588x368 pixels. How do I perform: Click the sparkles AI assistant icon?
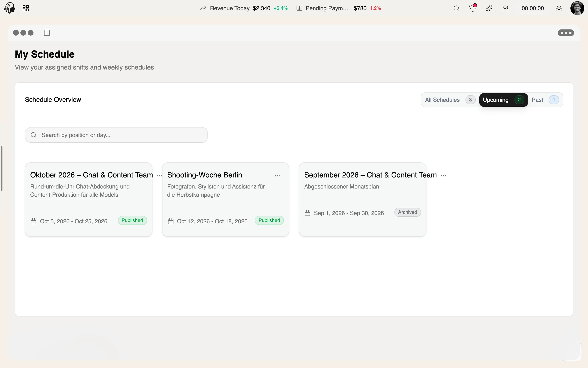coord(489,8)
